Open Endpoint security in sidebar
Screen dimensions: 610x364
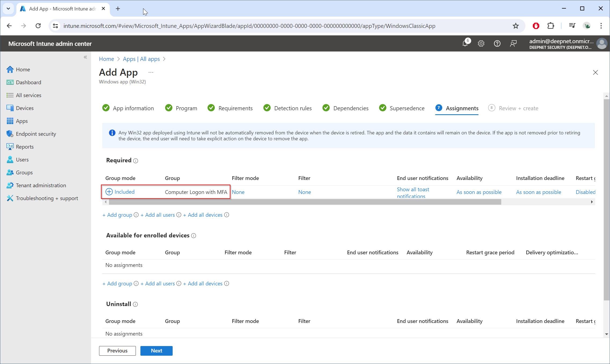pos(36,134)
